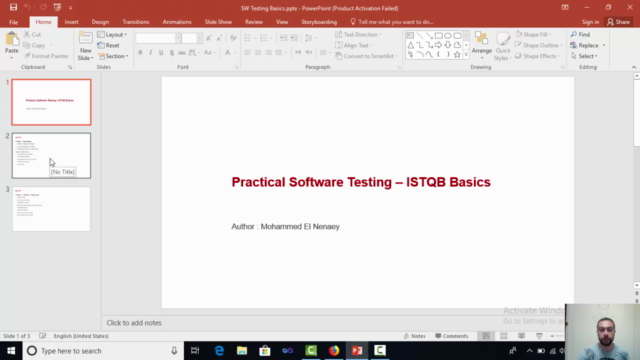The width and height of the screenshot is (640, 360).
Task: Open the Animations tab
Action: point(177,22)
